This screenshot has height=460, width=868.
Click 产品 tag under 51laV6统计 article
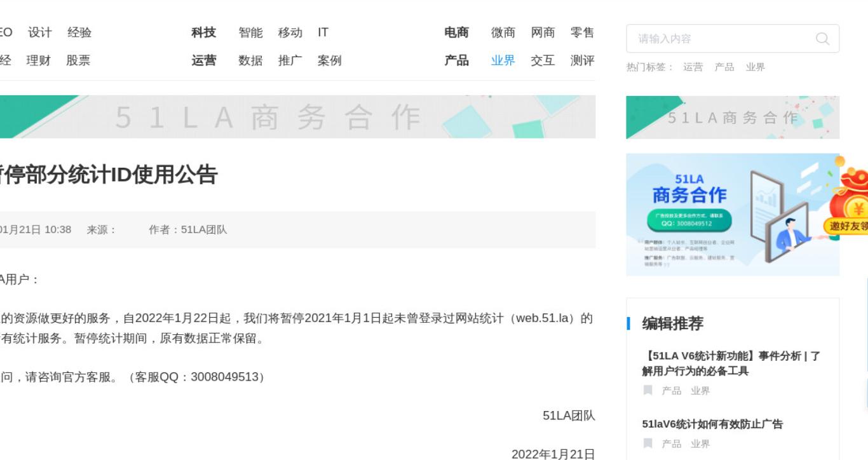click(x=672, y=443)
